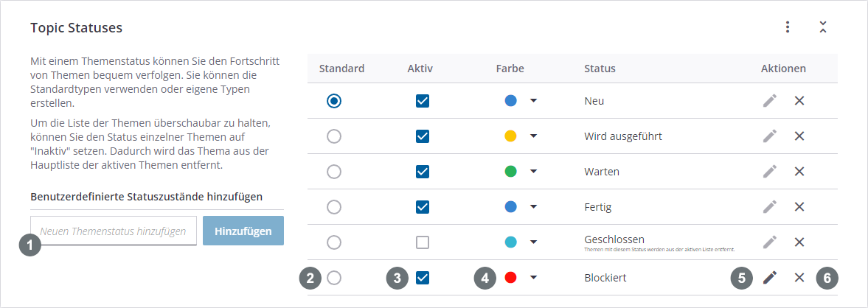Edit the Neu status via pencil icon

point(770,101)
